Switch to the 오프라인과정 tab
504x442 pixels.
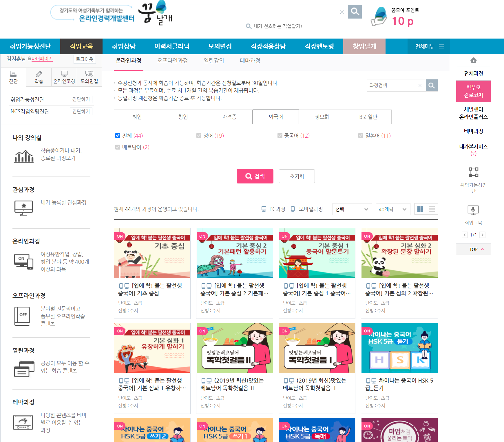pos(172,61)
